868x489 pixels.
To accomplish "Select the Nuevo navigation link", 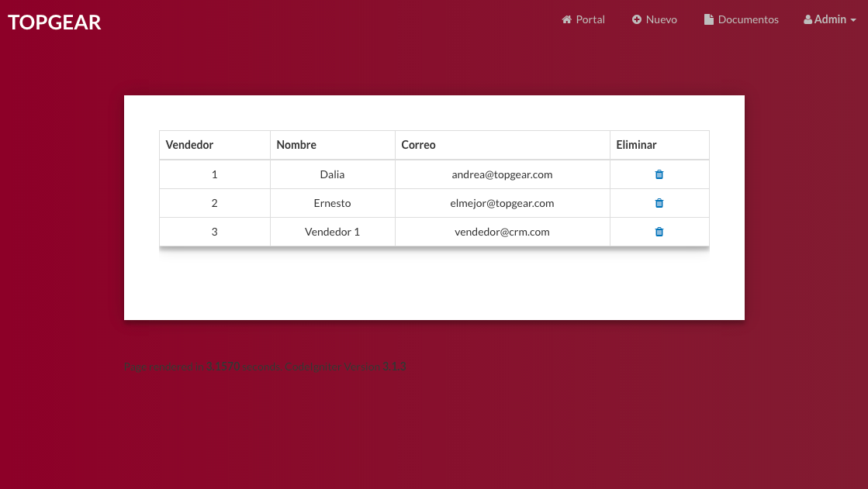I will pos(662,19).
